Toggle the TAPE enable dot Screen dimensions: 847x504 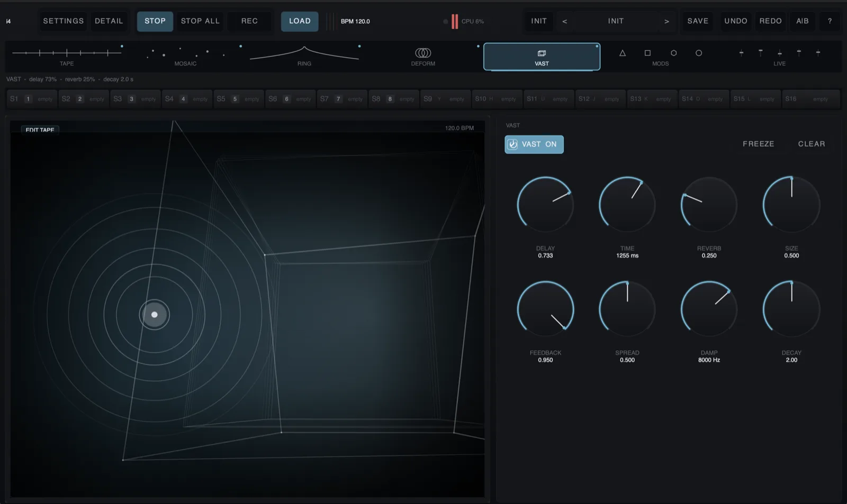122,46
